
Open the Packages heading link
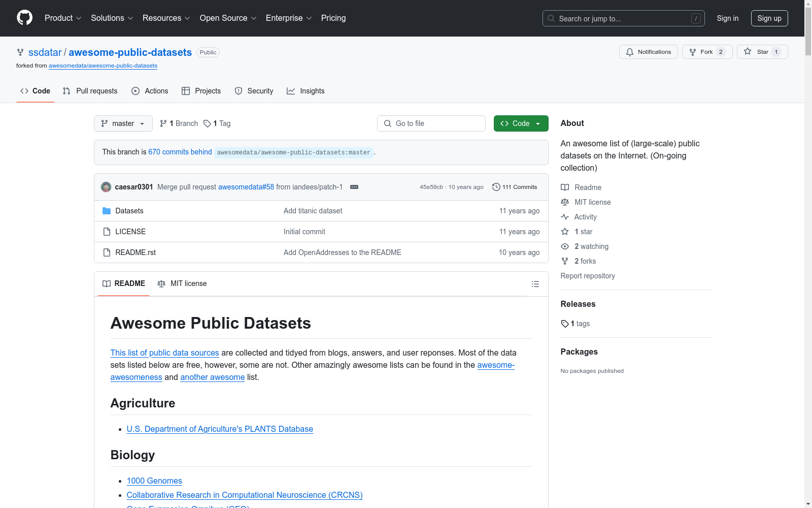click(579, 352)
